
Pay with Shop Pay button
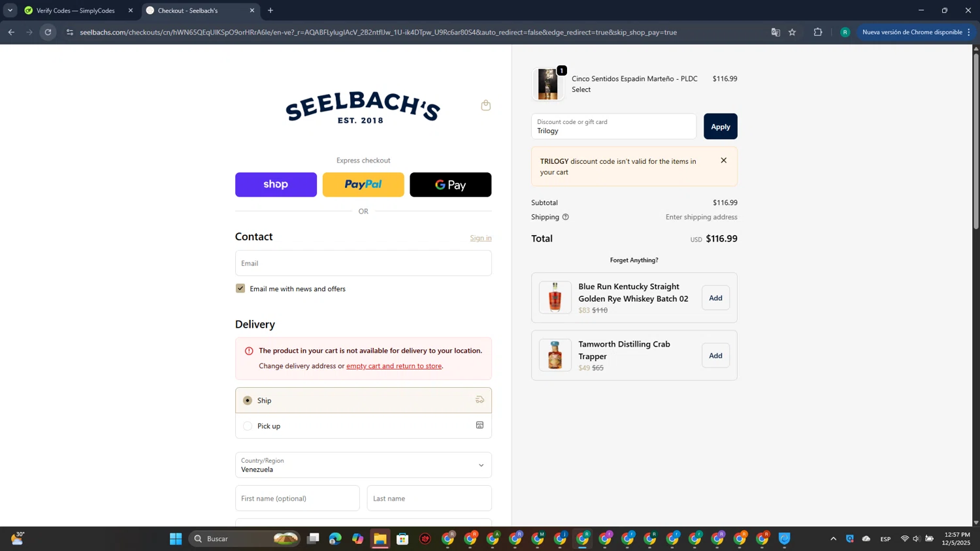(276, 185)
